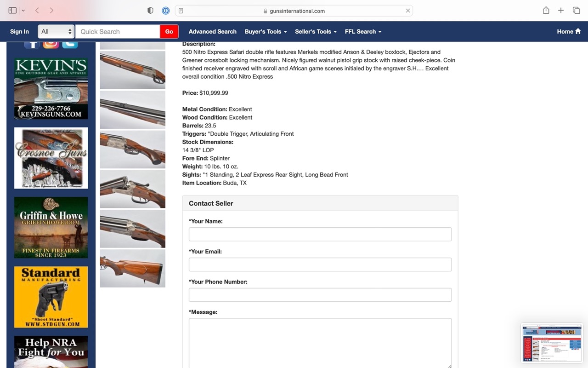The image size is (588, 368).
Task: Open Advanced Search page
Action: (212, 31)
